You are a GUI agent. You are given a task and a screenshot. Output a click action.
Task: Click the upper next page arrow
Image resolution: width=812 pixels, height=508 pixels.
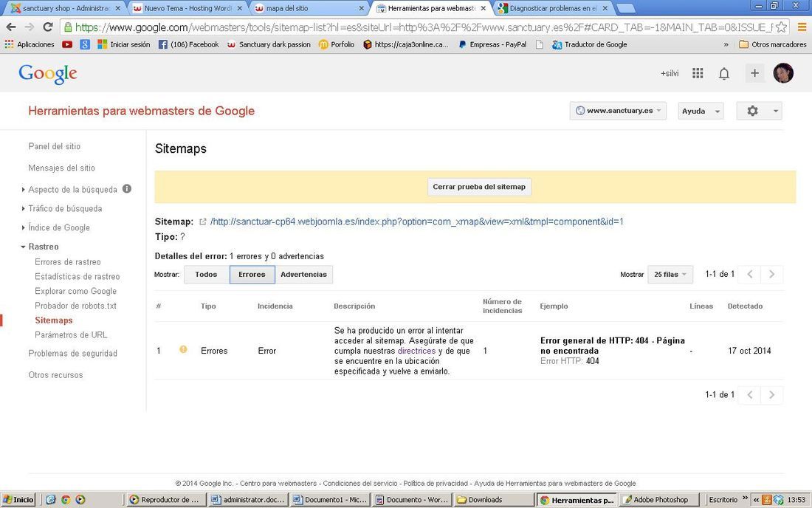(771, 275)
